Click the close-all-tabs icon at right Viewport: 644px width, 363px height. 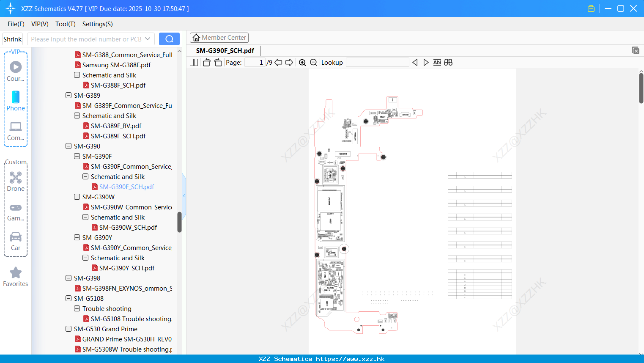635,50
